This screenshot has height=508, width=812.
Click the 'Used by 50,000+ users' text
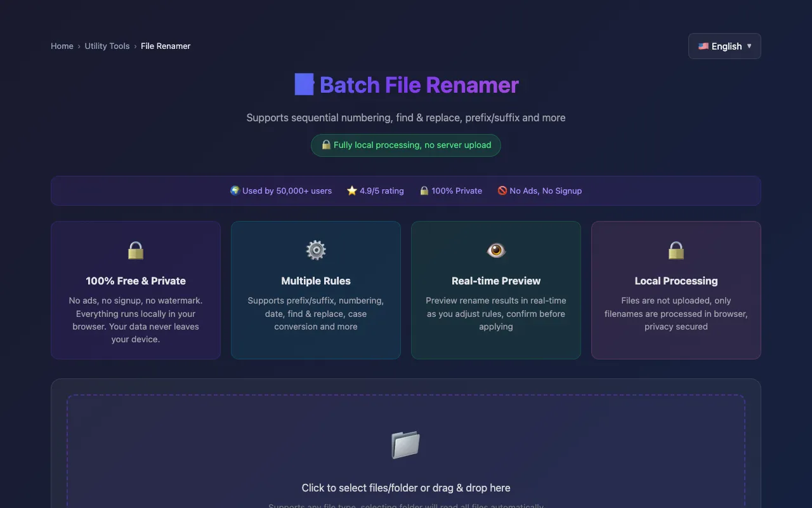pos(287,190)
